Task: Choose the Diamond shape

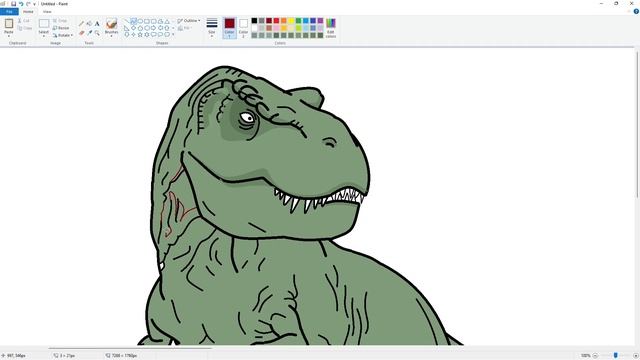Action: [133, 28]
